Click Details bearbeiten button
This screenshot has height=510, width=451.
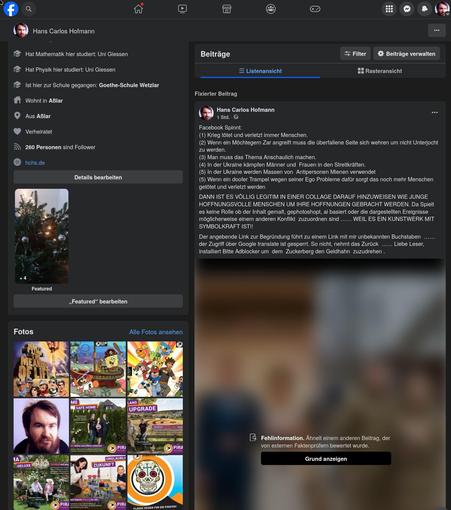[x=98, y=177]
